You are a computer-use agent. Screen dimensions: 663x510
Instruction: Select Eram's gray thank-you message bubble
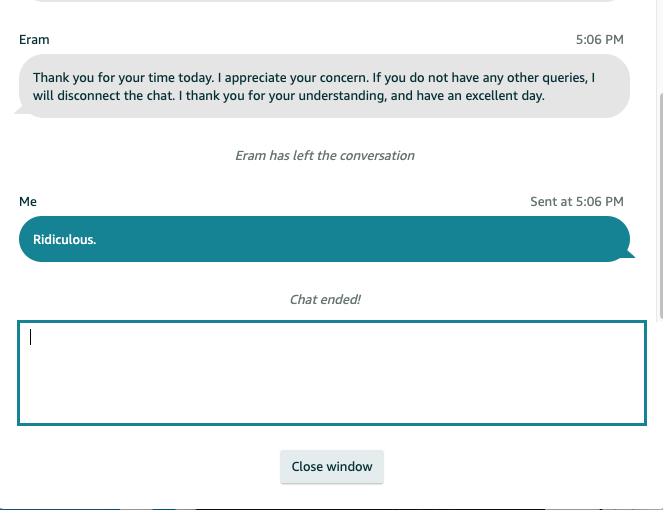click(x=324, y=86)
